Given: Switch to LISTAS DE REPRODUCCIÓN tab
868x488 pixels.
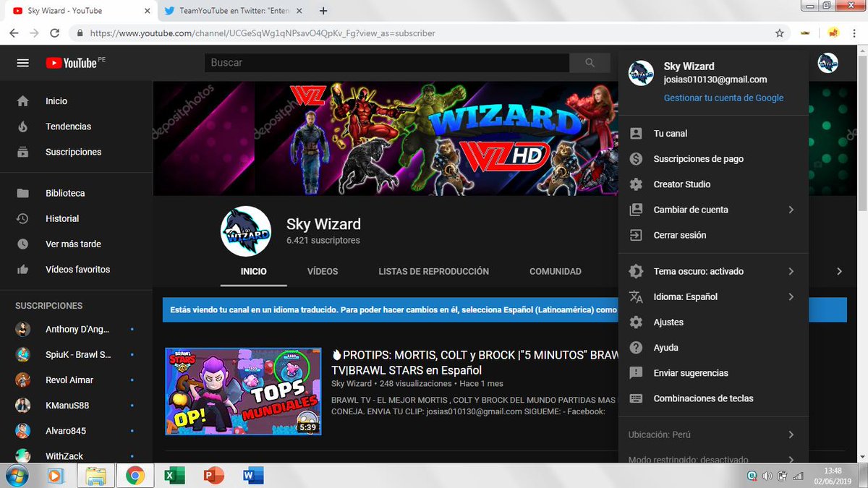Looking at the screenshot, I should [434, 272].
